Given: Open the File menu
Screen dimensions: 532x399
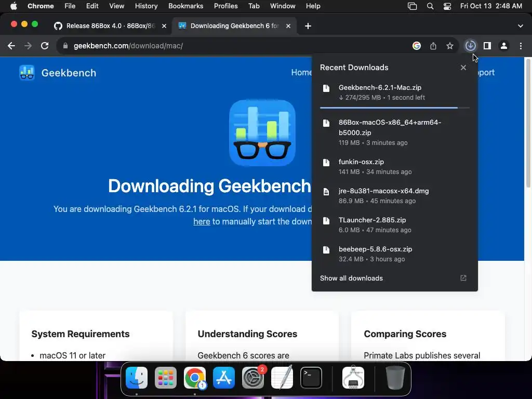Looking at the screenshot, I should click(70, 6).
